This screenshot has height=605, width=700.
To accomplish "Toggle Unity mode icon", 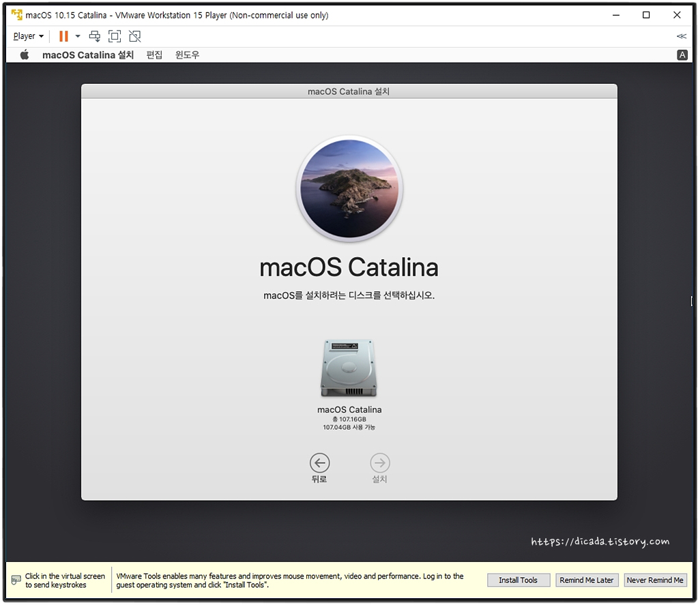I will click(135, 36).
